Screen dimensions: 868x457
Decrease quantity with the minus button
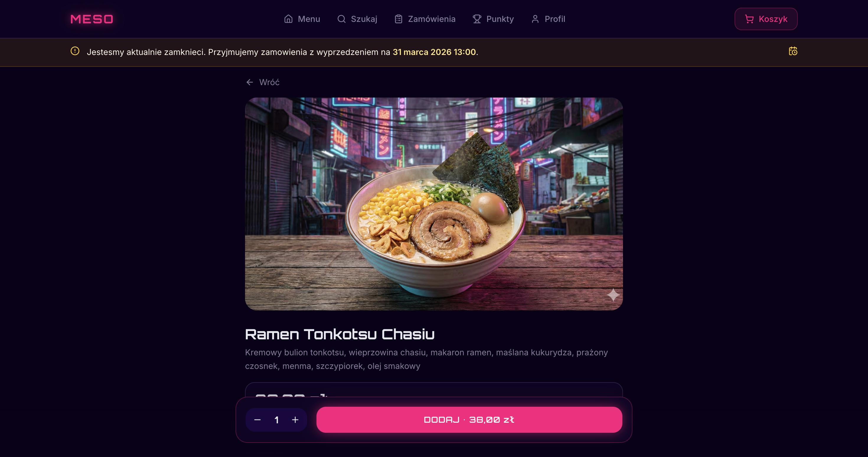coord(257,420)
